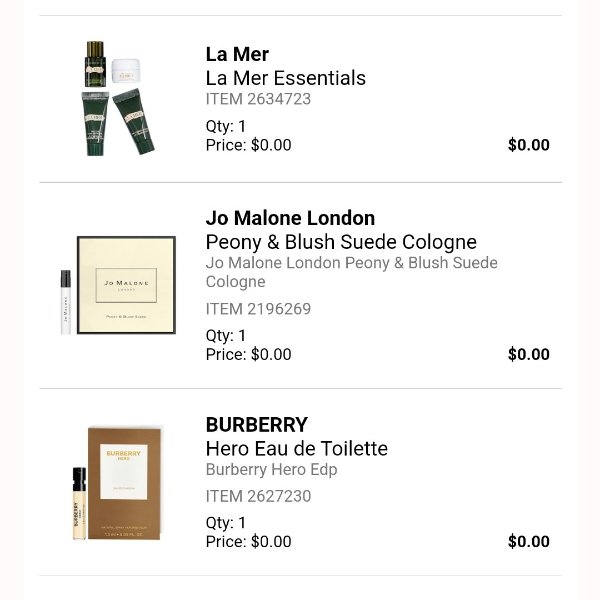Open the Jo Malone cologne product image

coord(118,285)
